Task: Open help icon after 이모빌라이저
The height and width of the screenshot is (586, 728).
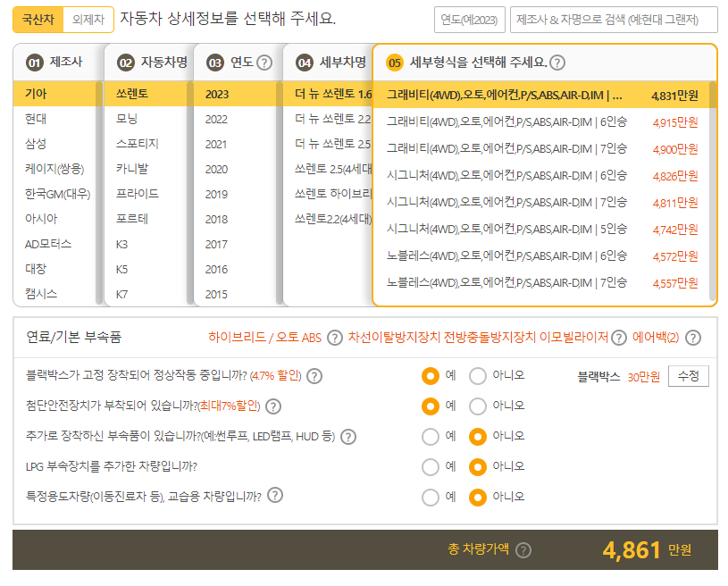Action: click(x=618, y=338)
